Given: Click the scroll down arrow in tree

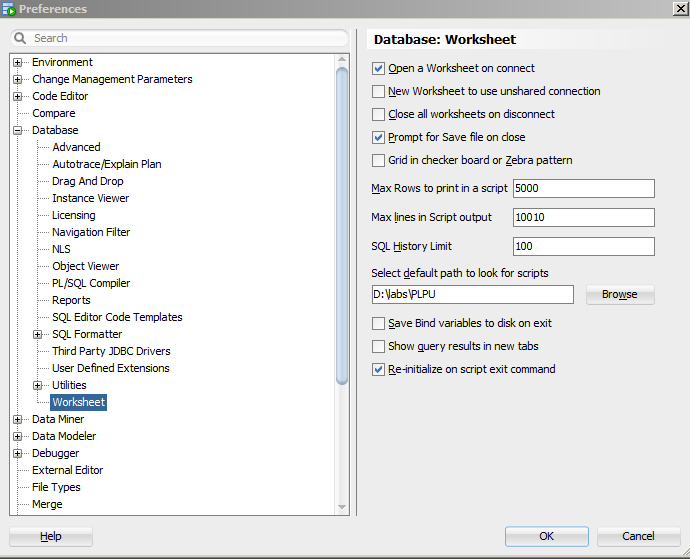Looking at the screenshot, I should coord(342,507).
